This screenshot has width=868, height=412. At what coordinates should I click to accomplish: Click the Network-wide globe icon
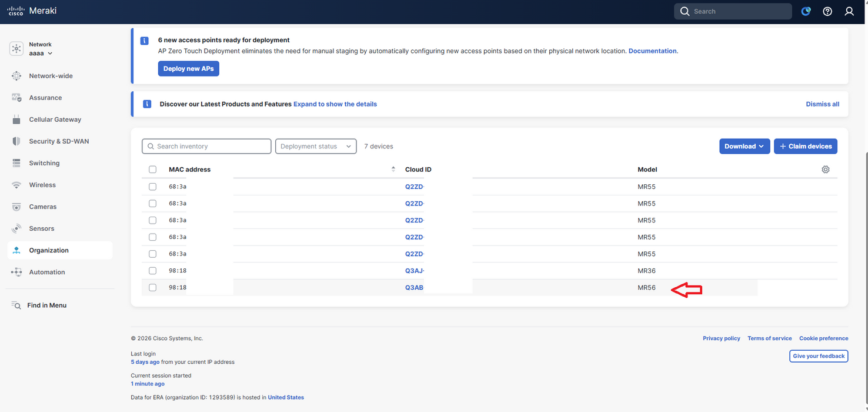16,76
